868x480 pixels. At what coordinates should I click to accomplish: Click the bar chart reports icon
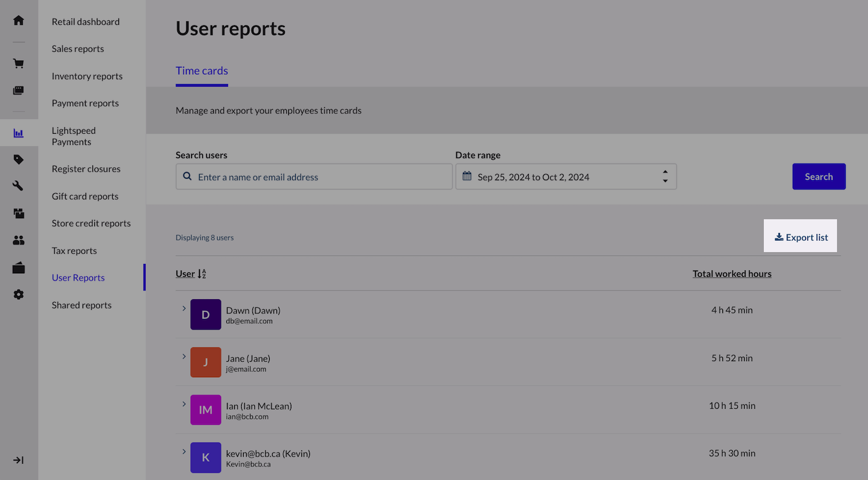pos(19,133)
